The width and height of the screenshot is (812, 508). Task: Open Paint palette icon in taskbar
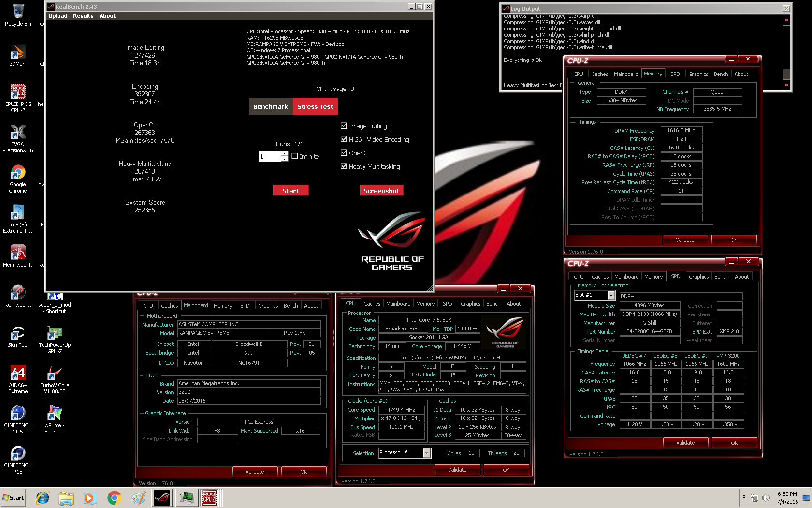[x=138, y=498]
